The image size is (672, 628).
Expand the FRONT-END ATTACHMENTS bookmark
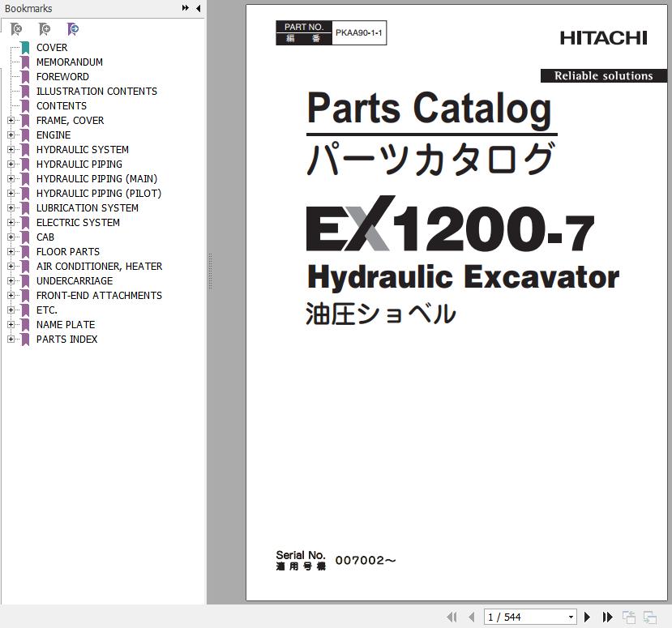[x=11, y=295]
